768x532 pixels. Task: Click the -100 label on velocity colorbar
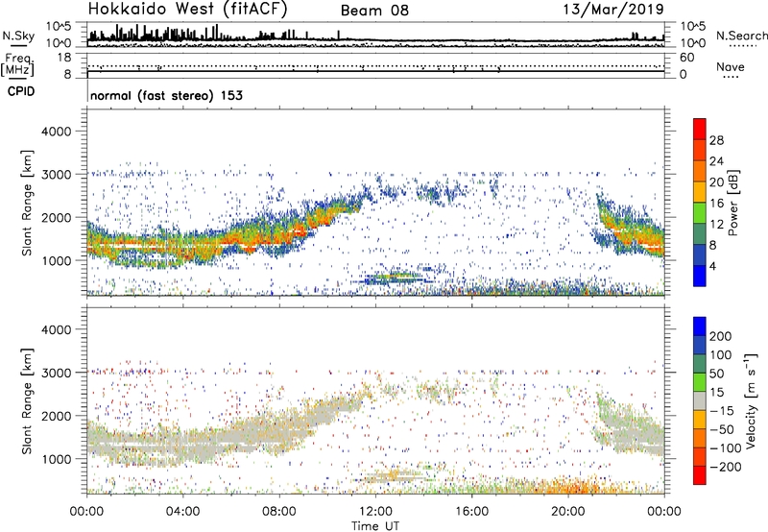tap(726, 448)
